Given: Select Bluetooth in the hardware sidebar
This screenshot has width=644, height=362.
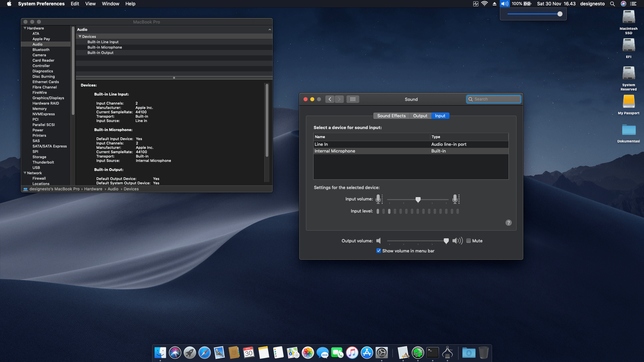Looking at the screenshot, I should (41, 50).
